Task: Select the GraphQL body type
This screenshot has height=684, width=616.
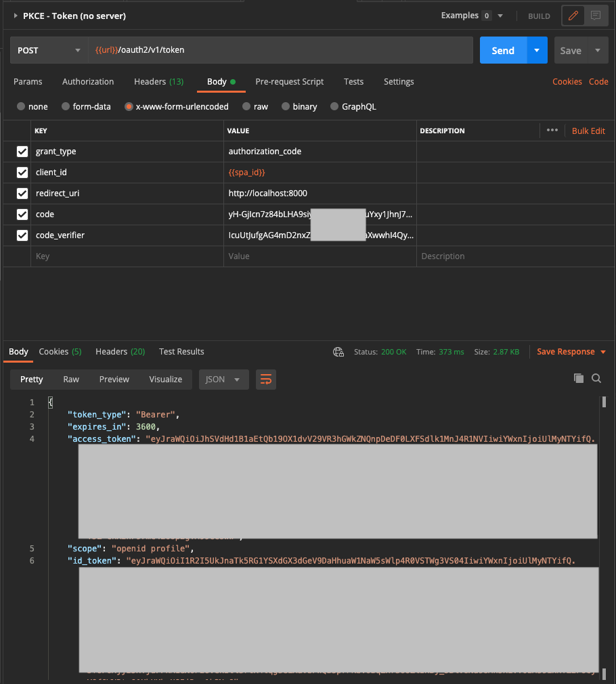Action: tap(334, 106)
